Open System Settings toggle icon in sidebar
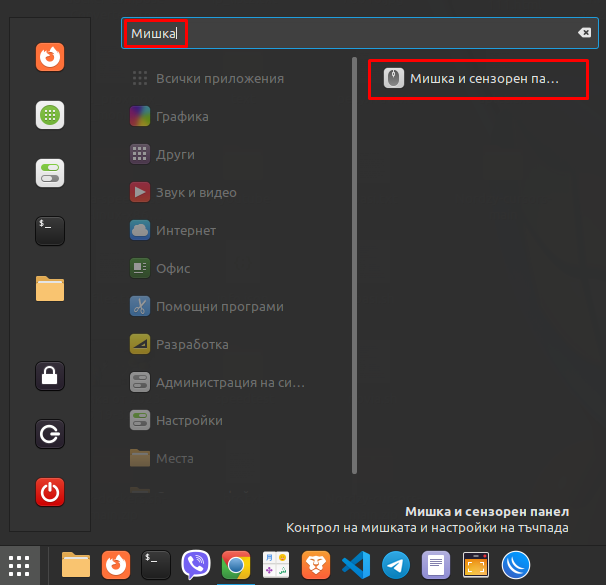 coord(50,173)
